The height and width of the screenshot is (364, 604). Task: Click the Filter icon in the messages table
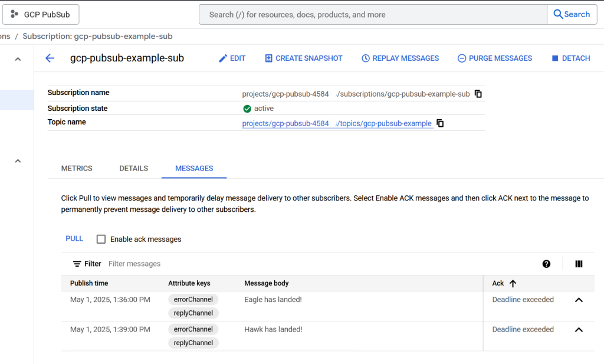click(x=77, y=264)
